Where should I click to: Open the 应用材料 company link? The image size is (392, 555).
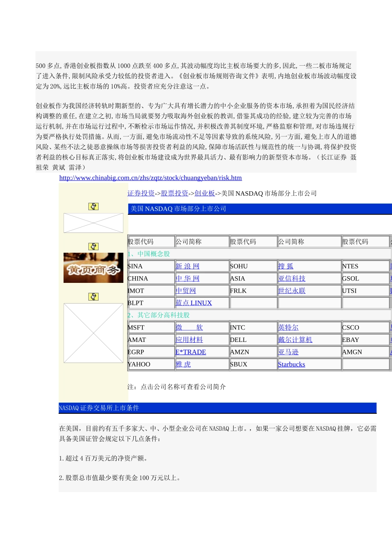point(189,340)
